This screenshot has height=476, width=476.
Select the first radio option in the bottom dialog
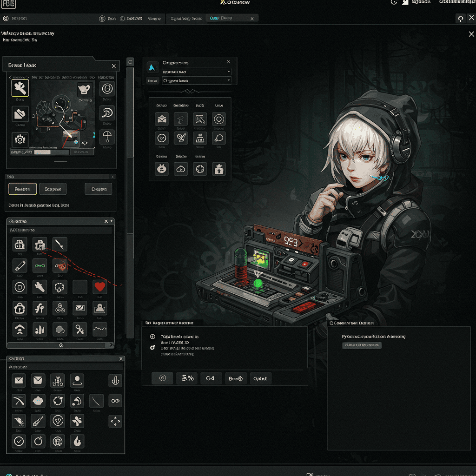tap(152, 337)
